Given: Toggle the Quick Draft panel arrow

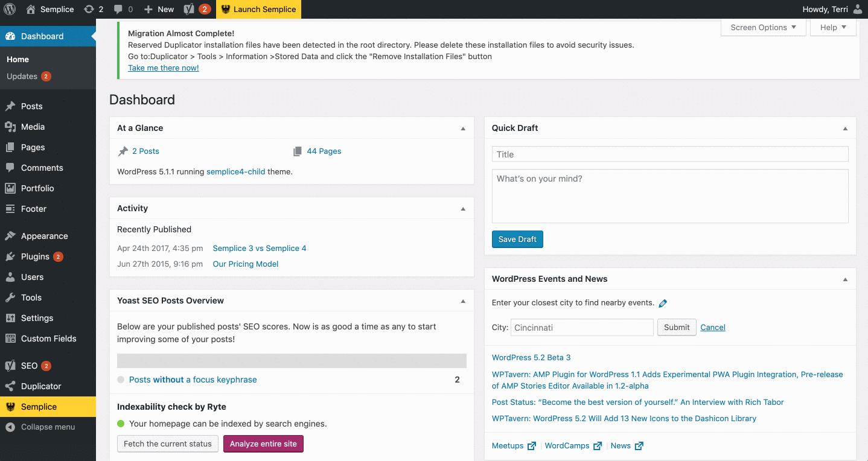Looking at the screenshot, I should (x=845, y=129).
